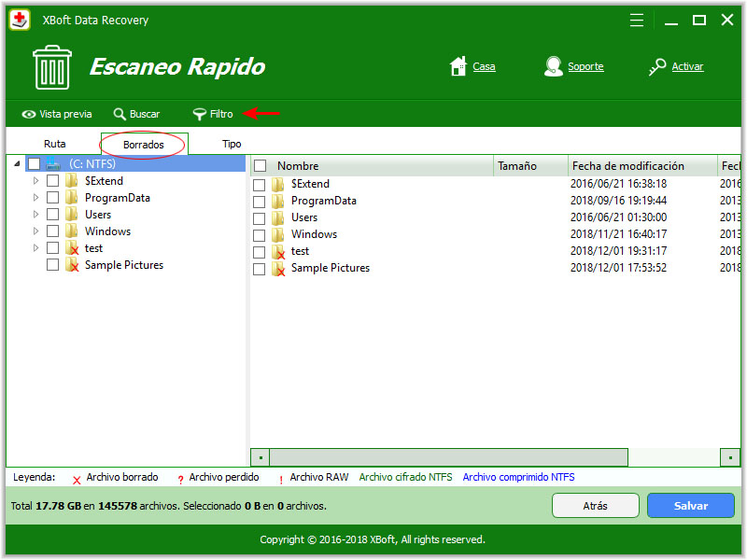Switch to the Tipo tab
The width and height of the screenshot is (747, 560).
[232, 144]
